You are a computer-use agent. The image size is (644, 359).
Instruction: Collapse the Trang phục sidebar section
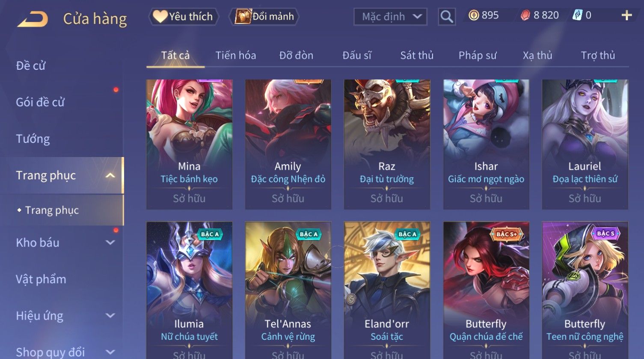tap(110, 175)
